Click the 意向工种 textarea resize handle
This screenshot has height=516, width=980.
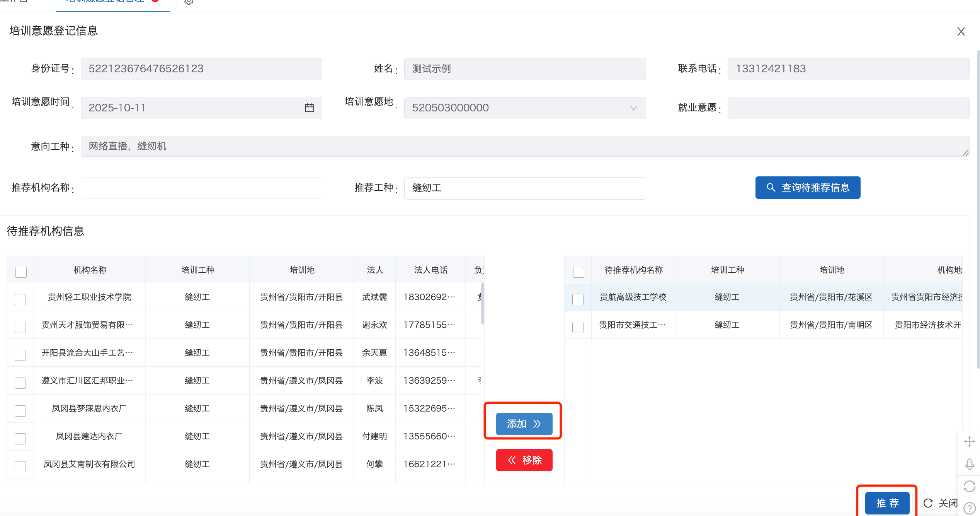click(965, 153)
